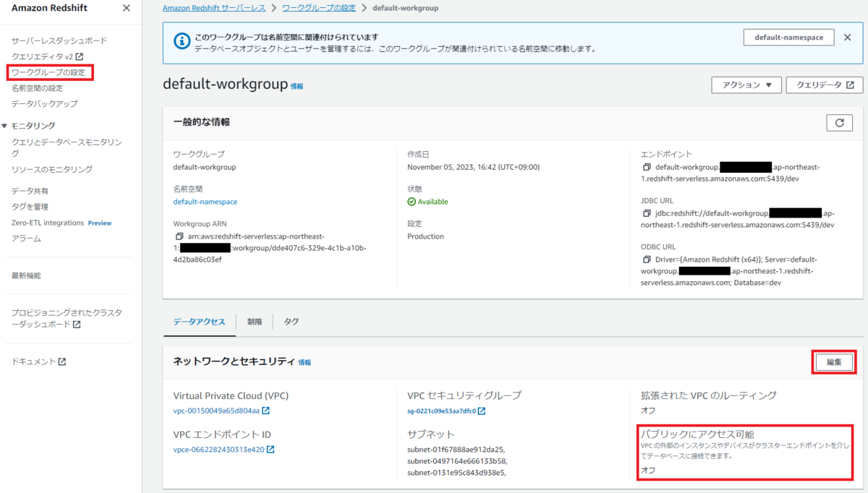868x493 pixels.
Task: Open security group link sg-0221c09e53aa7dfc0
Action: point(441,411)
